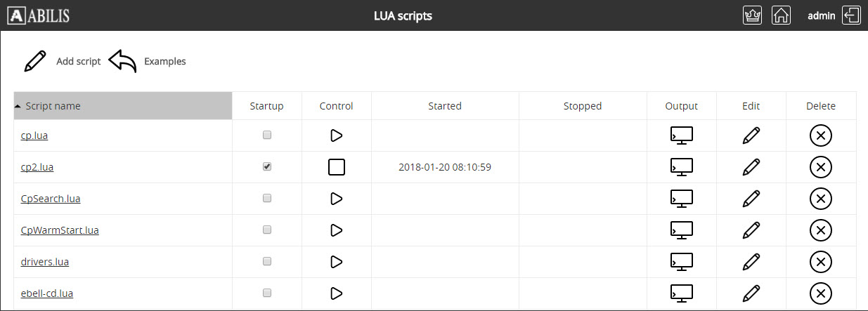Viewport: 868px width, 311px height.
Task: Click the Started column header
Action: [444, 106]
